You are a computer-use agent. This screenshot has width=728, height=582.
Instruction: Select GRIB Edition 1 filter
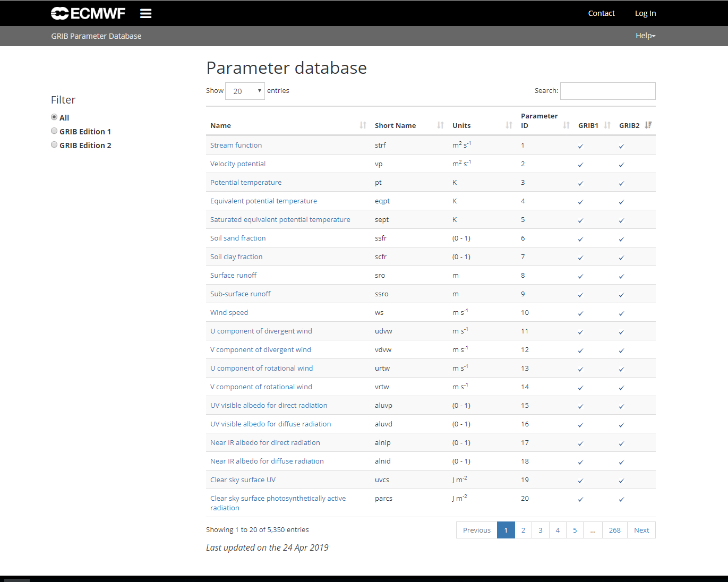tap(54, 131)
